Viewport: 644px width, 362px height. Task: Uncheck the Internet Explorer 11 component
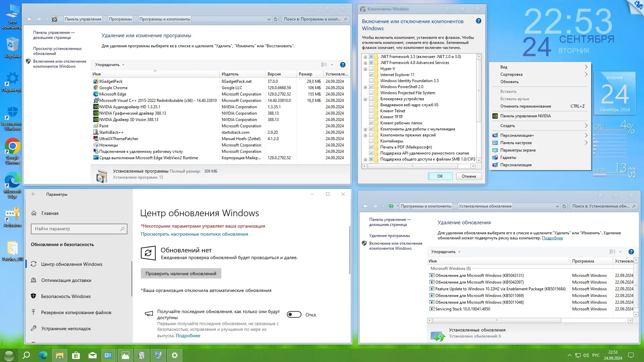pos(371,74)
